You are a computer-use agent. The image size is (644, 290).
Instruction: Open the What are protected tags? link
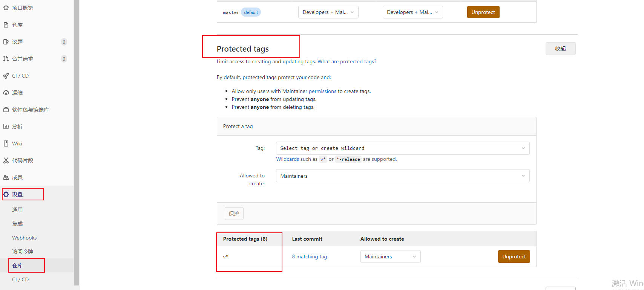click(347, 61)
